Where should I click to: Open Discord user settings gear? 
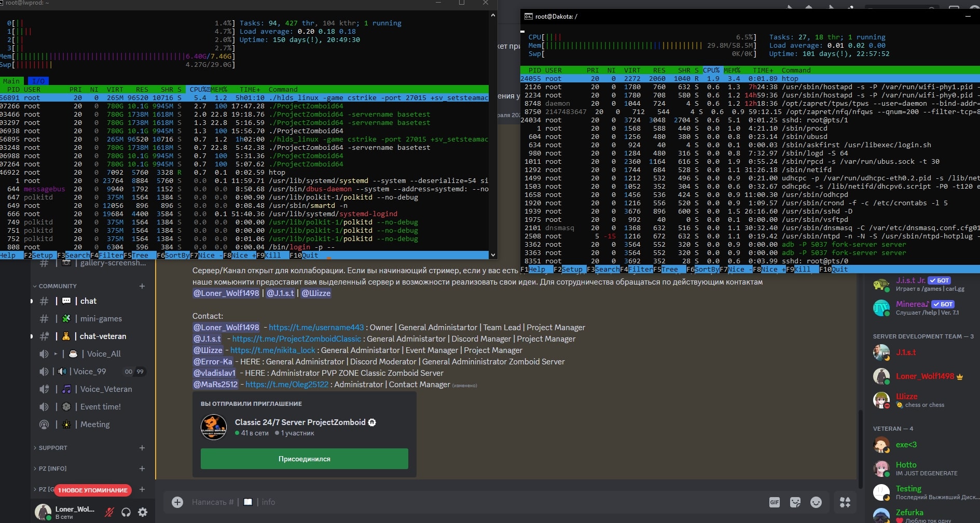[x=143, y=512]
